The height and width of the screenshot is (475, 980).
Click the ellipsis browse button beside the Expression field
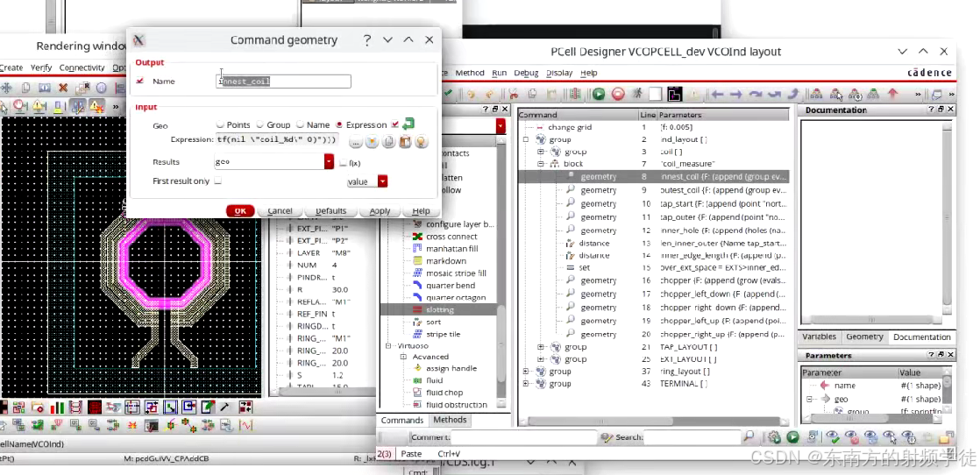click(355, 143)
